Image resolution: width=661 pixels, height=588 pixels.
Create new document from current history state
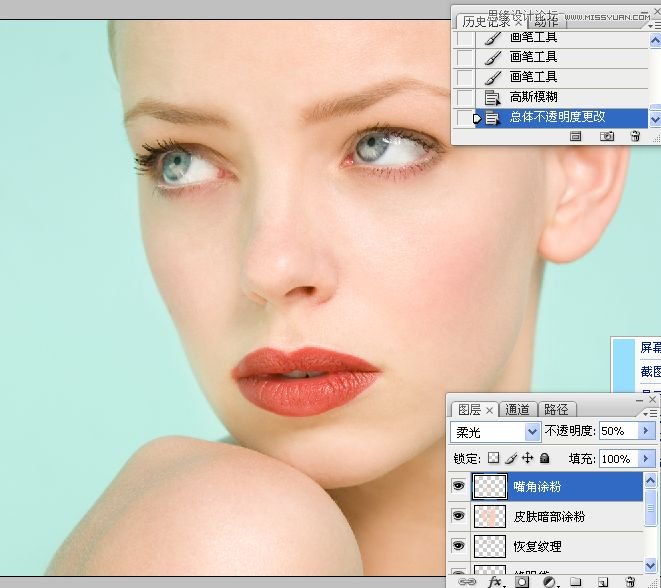pos(575,136)
